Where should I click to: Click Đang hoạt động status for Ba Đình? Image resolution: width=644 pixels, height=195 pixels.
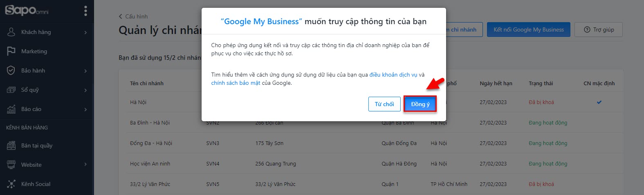point(548,122)
